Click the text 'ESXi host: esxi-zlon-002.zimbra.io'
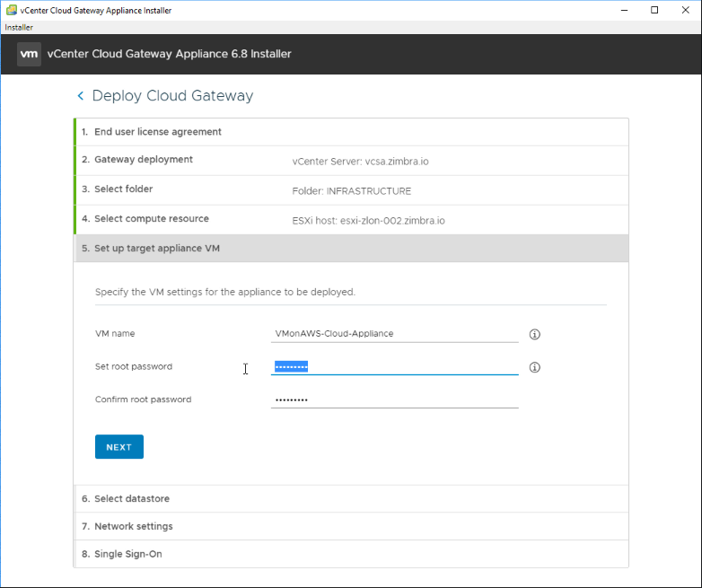The height and width of the screenshot is (588, 702). click(368, 221)
